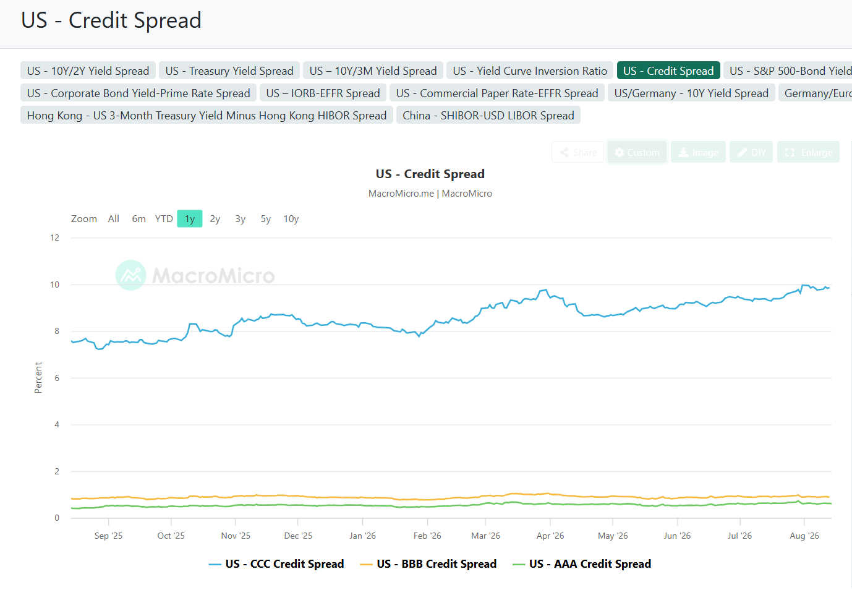Click the Share button with share icon
This screenshot has height=616, width=852.
click(x=577, y=152)
